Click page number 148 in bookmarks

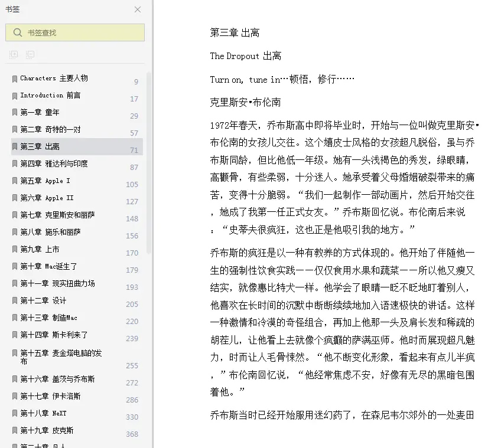tap(132, 218)
